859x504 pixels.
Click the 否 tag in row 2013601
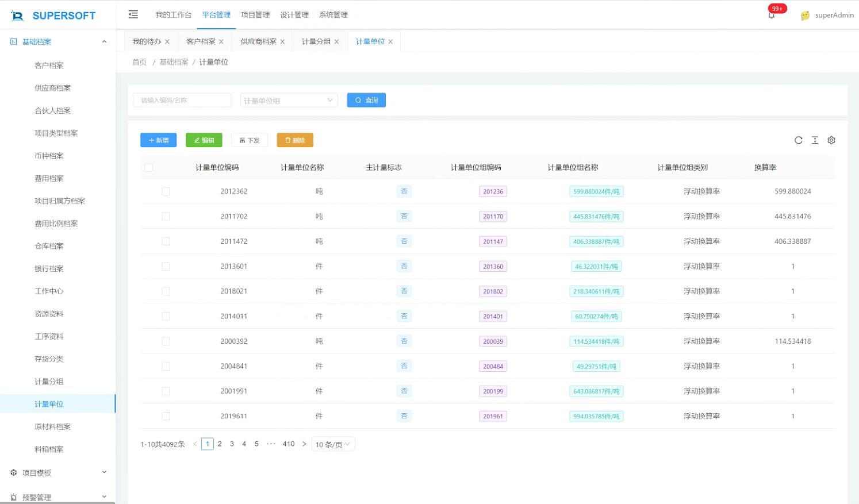(404, 267)
